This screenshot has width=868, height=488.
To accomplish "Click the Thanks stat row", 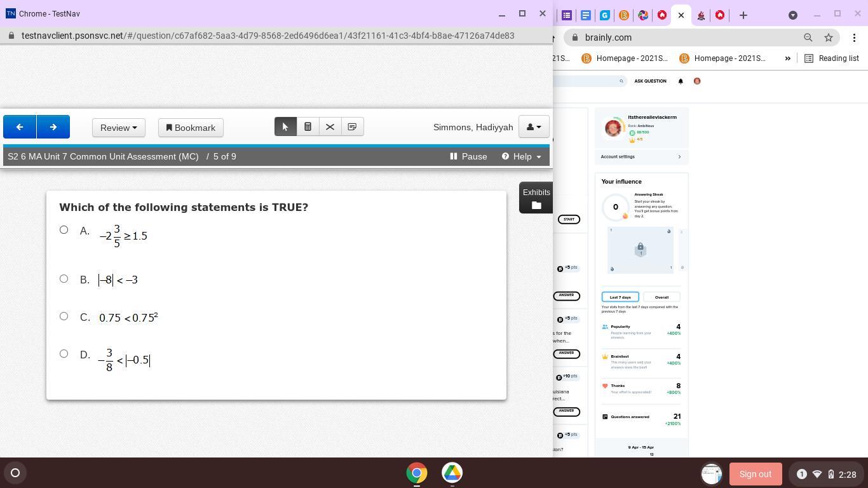I will [641, 389].
